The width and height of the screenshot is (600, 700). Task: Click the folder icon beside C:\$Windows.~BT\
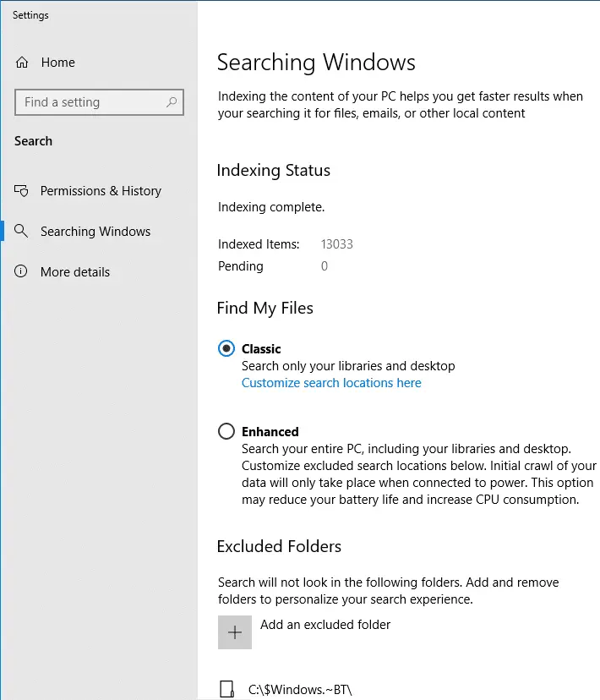pos(226,689)
